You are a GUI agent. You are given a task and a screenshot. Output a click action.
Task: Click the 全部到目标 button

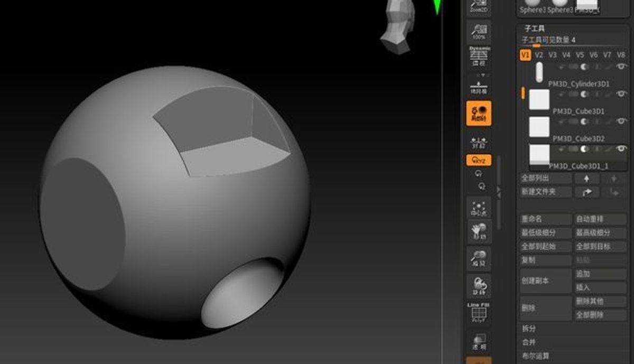coord(600,247)
